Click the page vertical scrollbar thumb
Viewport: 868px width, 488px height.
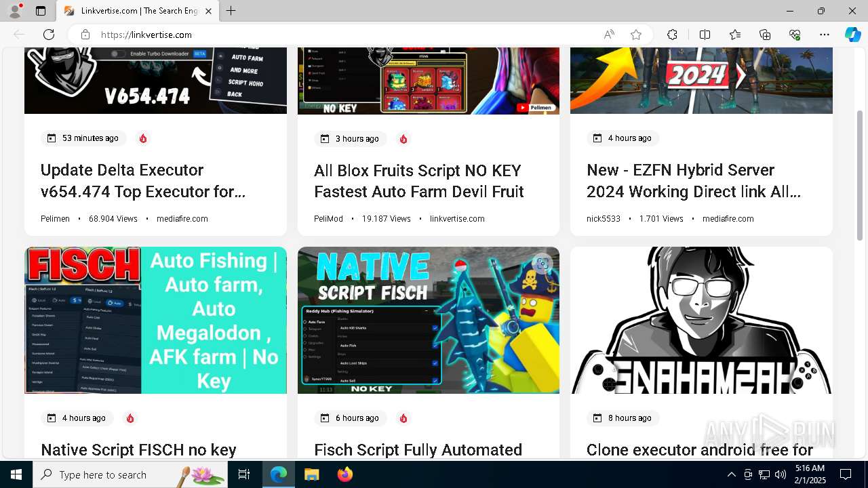(860, 175)
